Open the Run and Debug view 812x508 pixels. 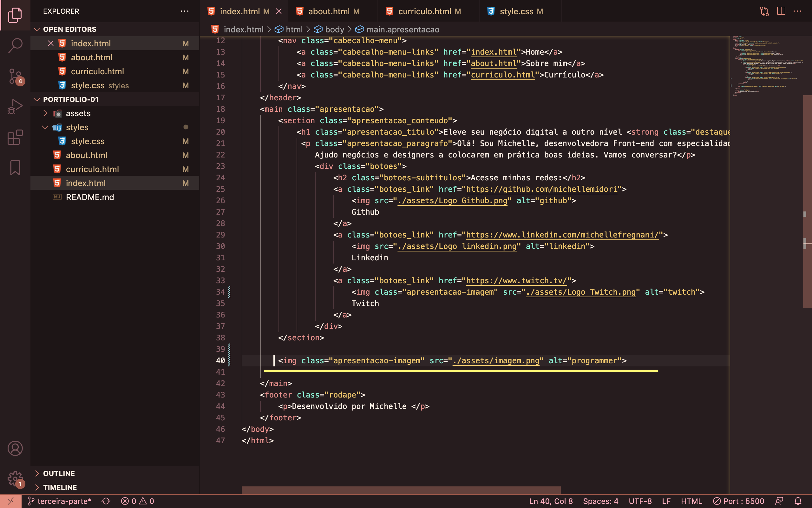15,107
